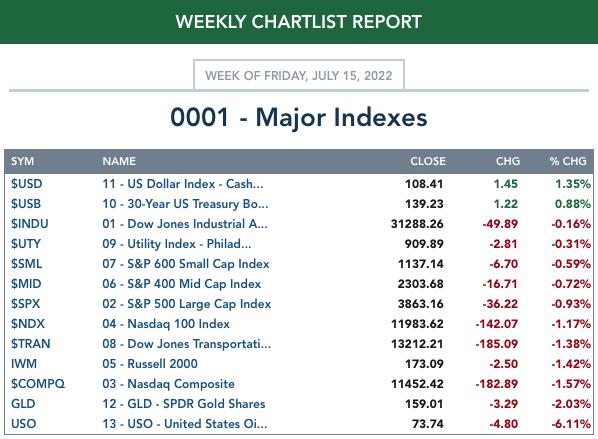
Task: Click the Week of Friday date box
Action: [x=299, y=75]
